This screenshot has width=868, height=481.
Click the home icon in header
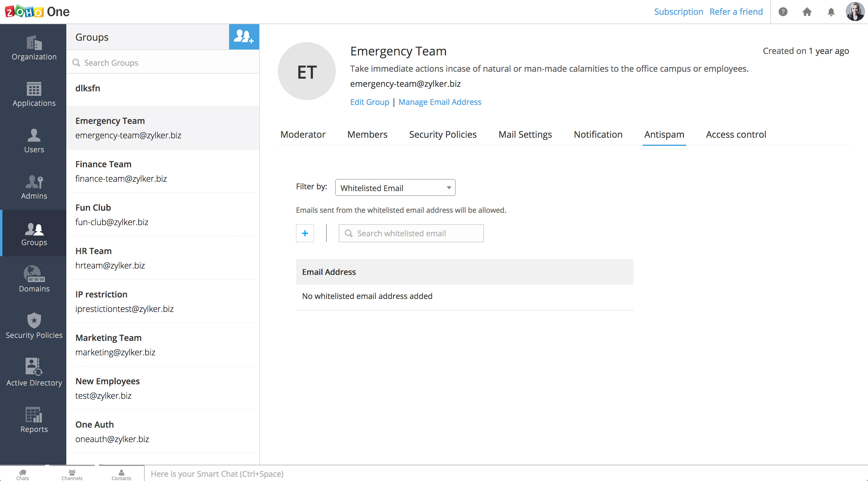[807, 12]
